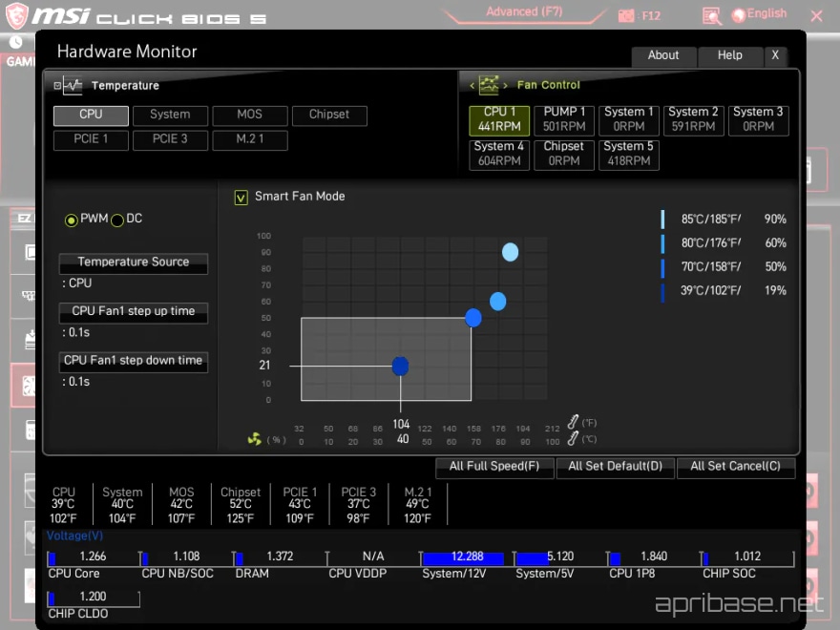Click the CPU NB/SOC 1.108 voltage reading
Viewport: 840px width, 630px height.
pos(186,556)
